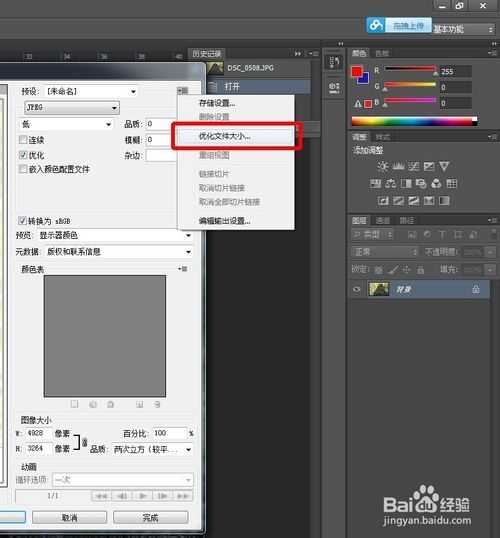Open the 正常 blend mode dropdown in Layers

pos(385,252)
